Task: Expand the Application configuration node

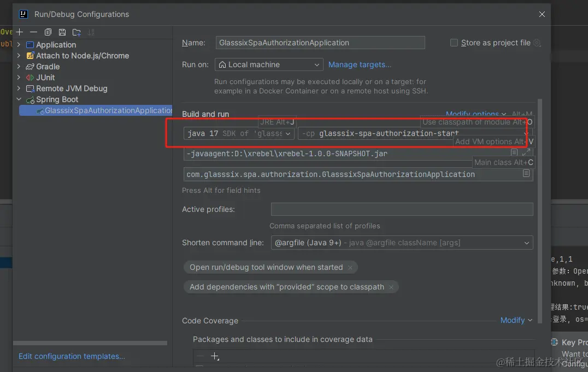Action: pos(19,45)
